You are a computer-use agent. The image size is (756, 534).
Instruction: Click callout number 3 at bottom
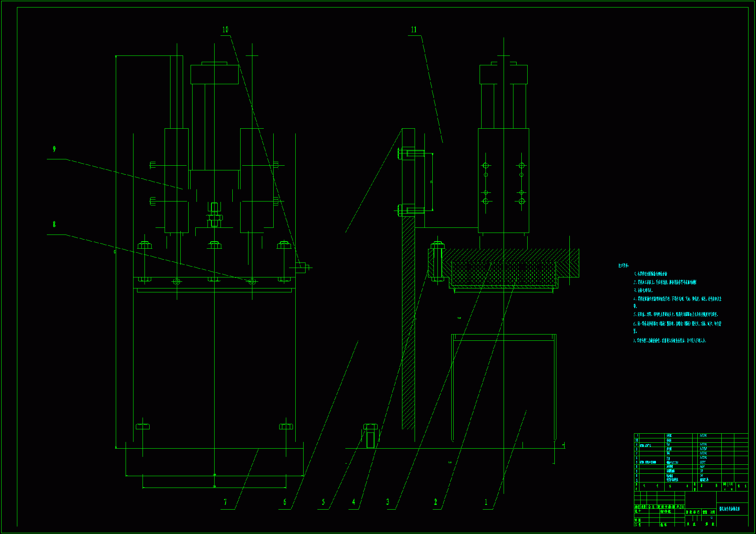388,502
